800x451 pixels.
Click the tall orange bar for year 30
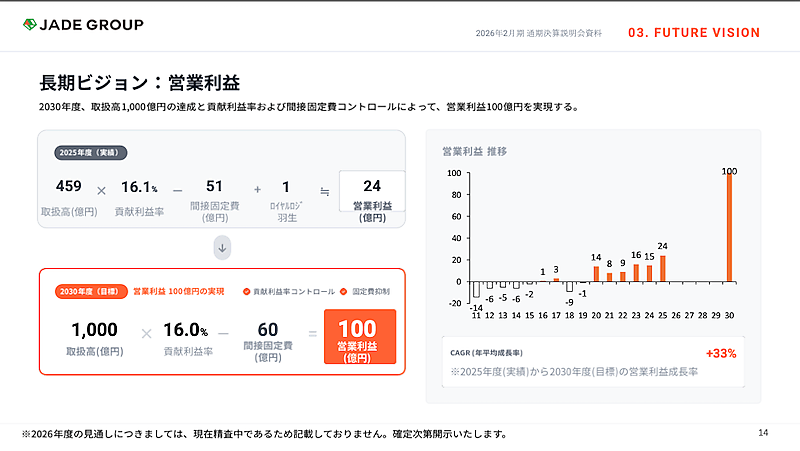click(x=729, y=228)
